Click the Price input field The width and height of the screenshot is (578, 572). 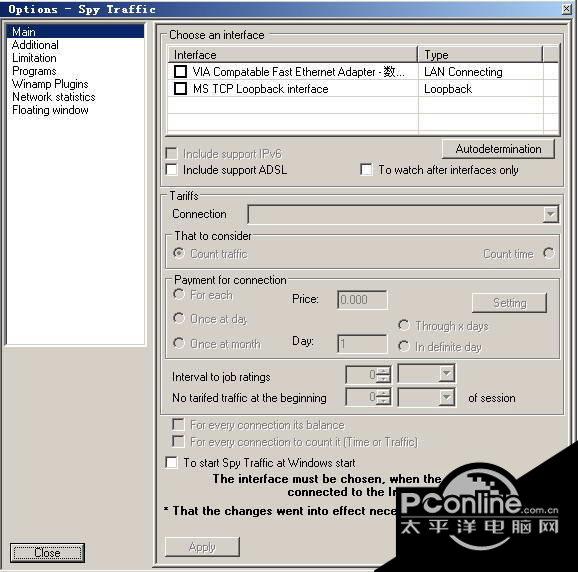[x=362, y=300]
